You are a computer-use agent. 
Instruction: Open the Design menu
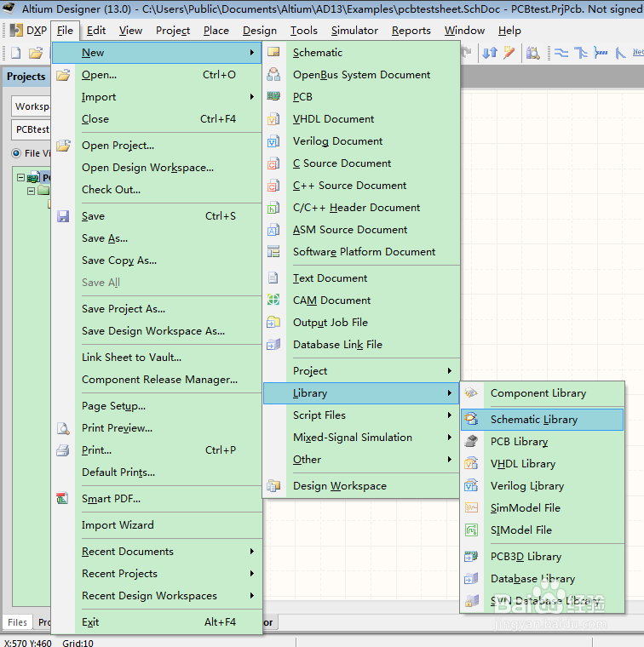(x=260, y=31)
